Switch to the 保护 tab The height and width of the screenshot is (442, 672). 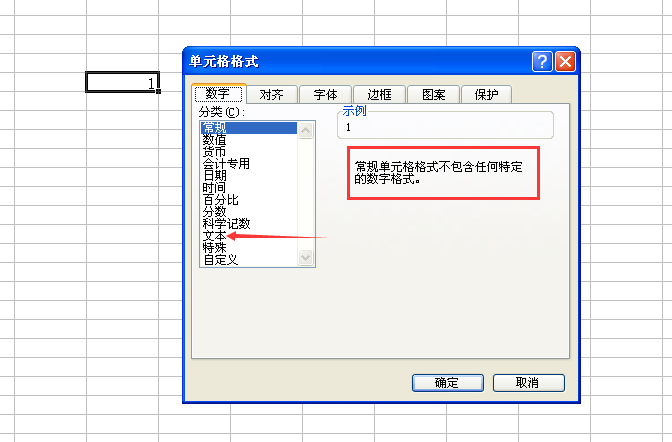coord(486,94)
